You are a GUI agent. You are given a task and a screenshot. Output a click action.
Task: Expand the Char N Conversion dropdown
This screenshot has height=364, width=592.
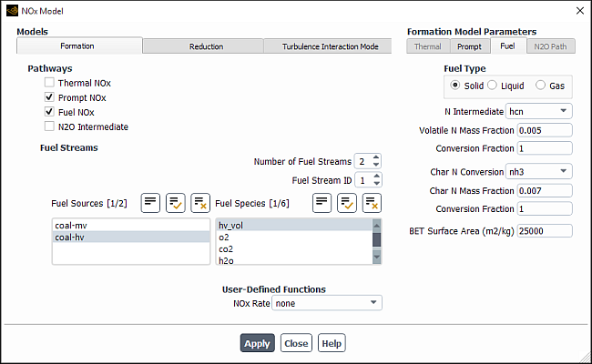(539, 171)
